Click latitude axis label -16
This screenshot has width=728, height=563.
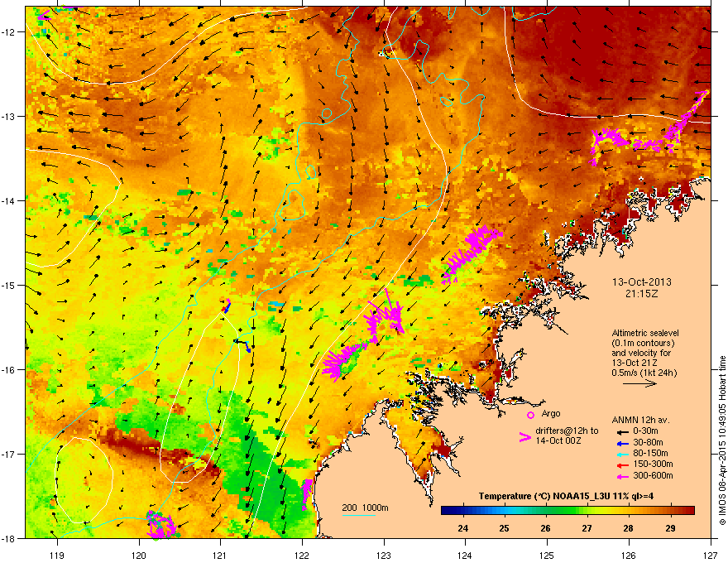click(8, 370)
